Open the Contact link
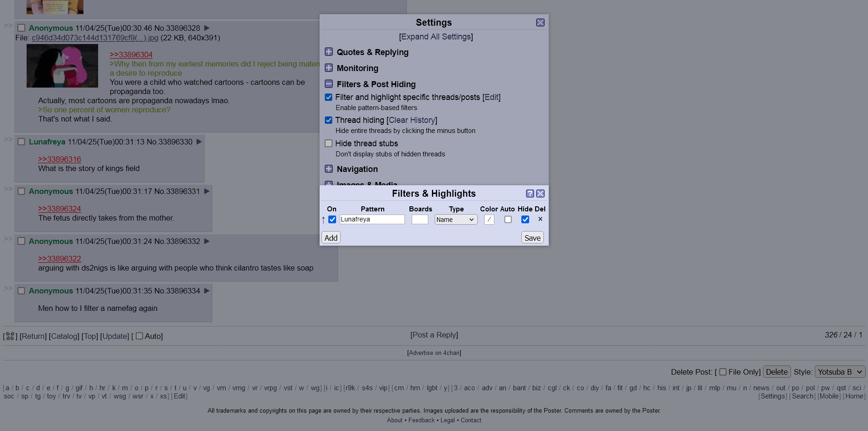This screenshot has height=431, width=868. [x=471, y=420]
